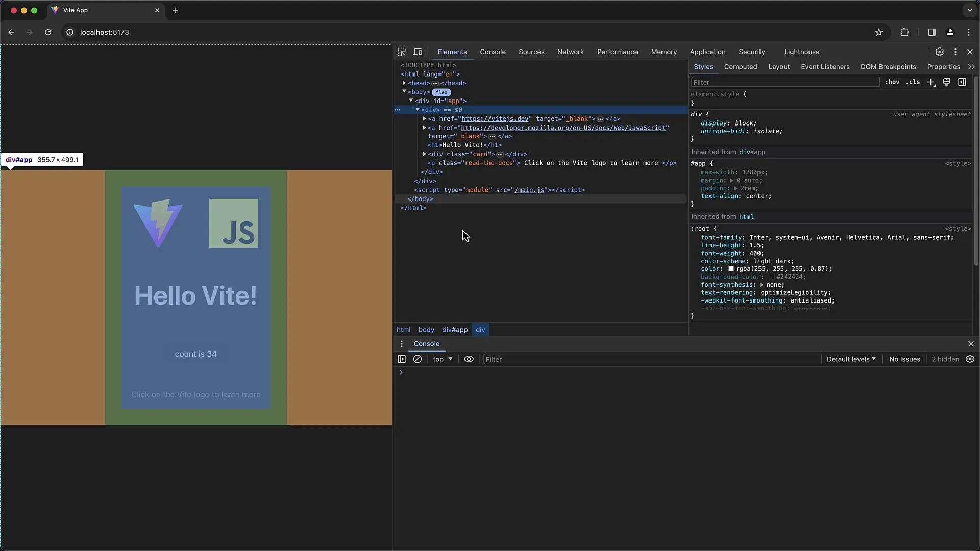Open the top context dropdown
The image size is (980, 551).
click(443, 359)
